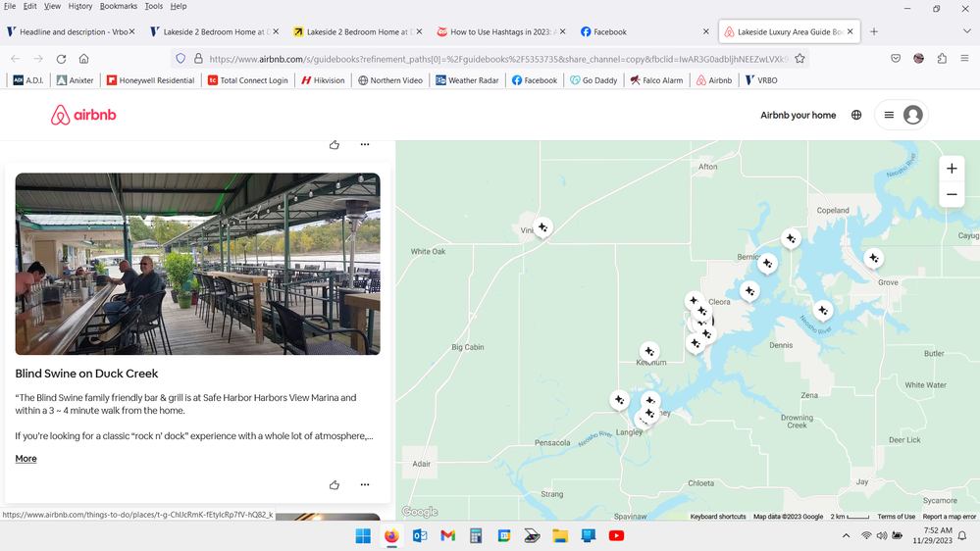The height and width of the screenshot is (551, 980).
Task: Click the map pin near Grove
Action: tap(873, 259)
